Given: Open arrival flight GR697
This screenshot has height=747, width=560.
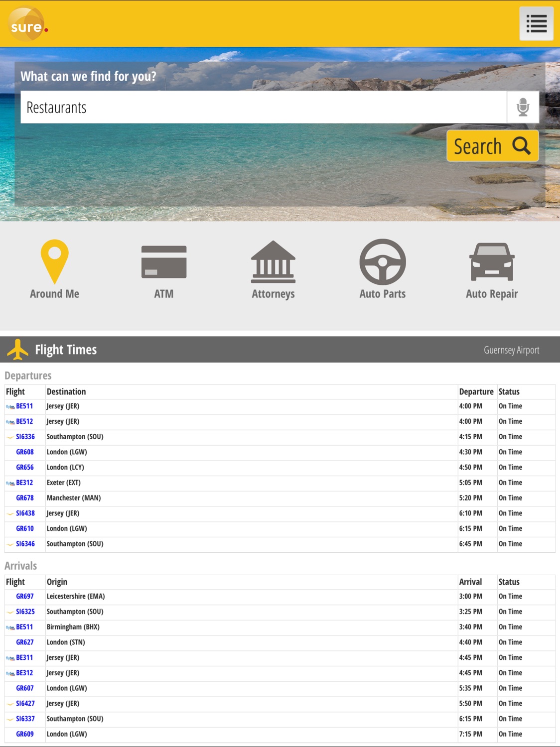Looking at the screenshot, I should coord(25,597).
